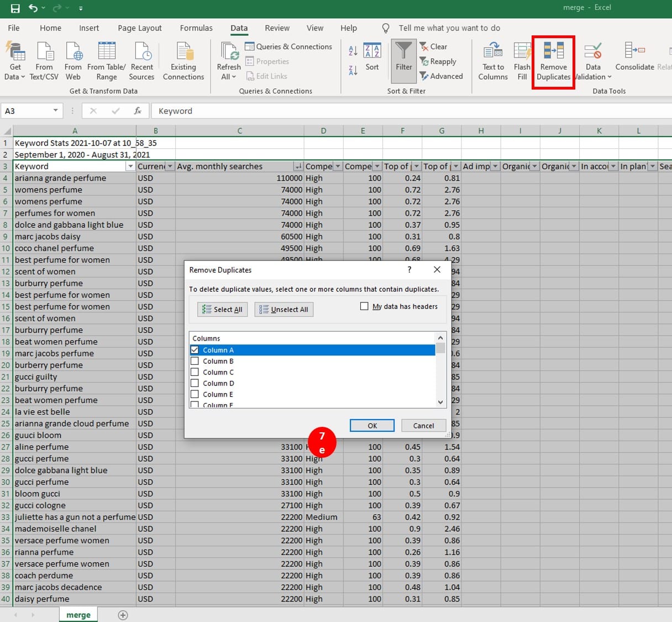The height and width of the screenshot is (622, 672).
Task: Switch to the Home tab
Action: coord(50,28)
